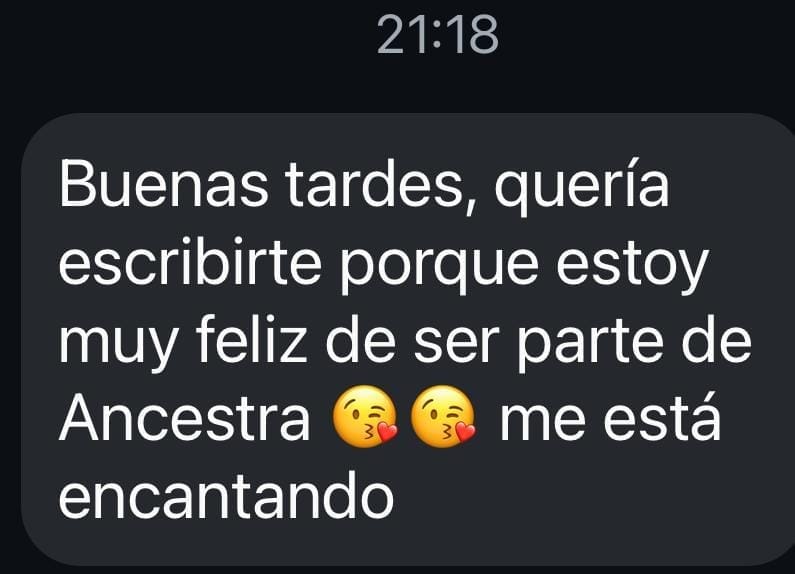Tap the word "muy" in the message
The width and height of the screenshot is (795, 574).
click(119, 347)
